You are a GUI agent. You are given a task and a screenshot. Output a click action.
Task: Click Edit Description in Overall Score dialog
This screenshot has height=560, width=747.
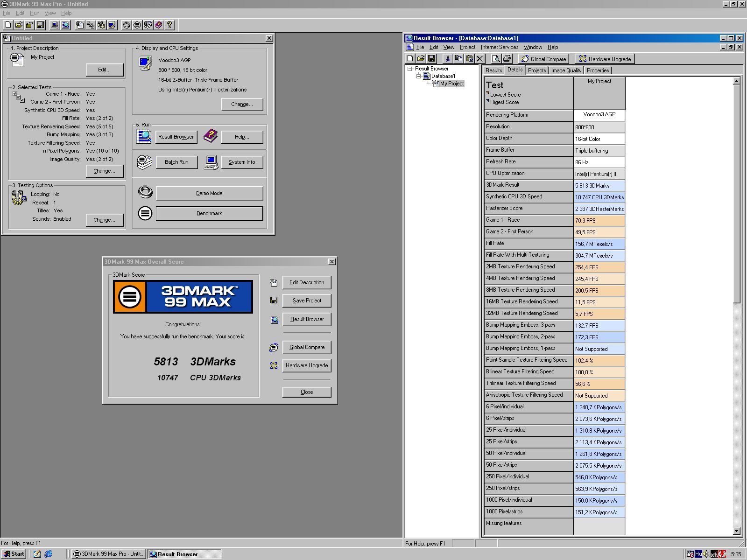point(307,282)
